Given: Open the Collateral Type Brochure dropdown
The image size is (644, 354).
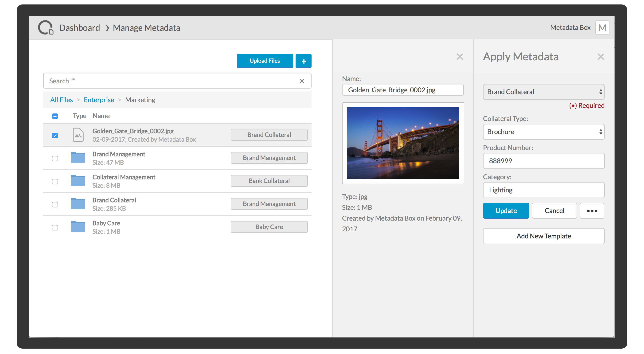Looking at the screenshot, I should tap(543, 132).
